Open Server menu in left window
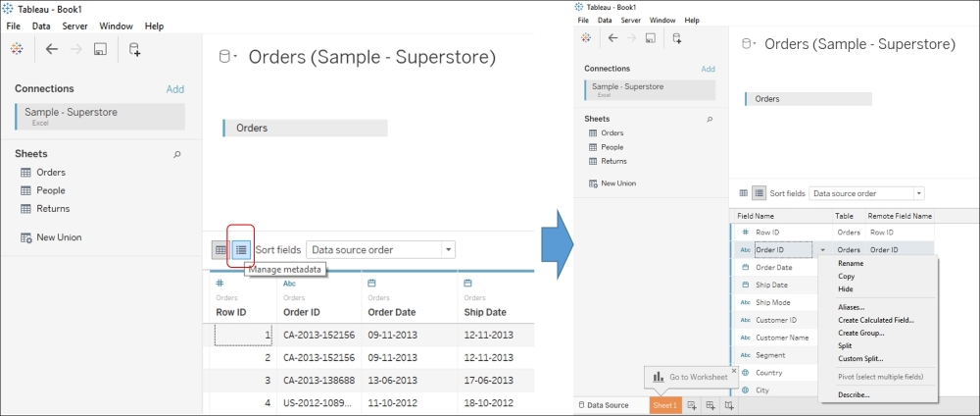Image resolution: width=980 pixels, height=416 pixels. click(x=75, y=26)
